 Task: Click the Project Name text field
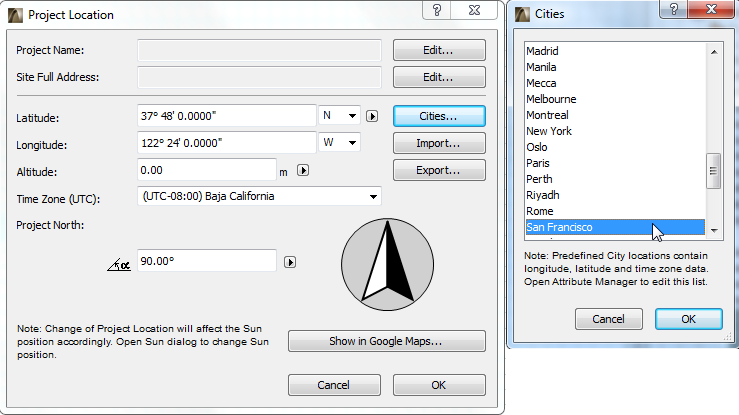click(259, 50)
